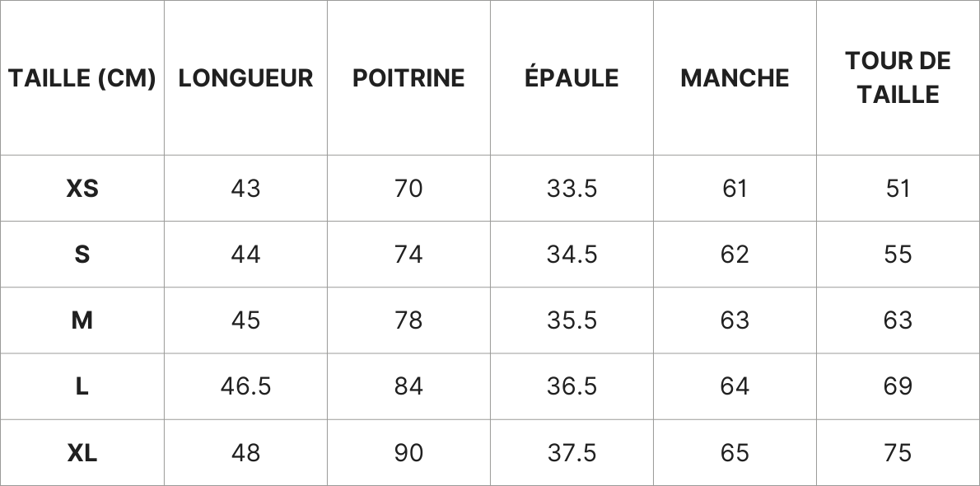
Task: Click the XS size row label
Action: [x=82, y=189]
